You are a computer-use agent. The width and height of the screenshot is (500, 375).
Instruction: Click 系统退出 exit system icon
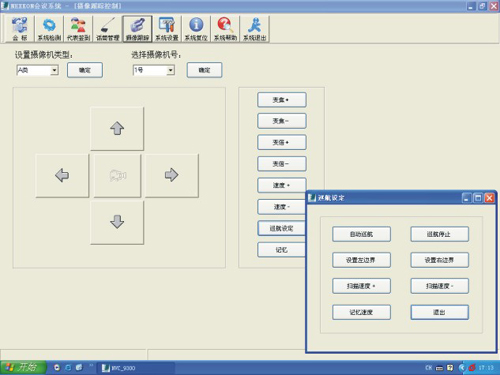[x=255, y=29]
